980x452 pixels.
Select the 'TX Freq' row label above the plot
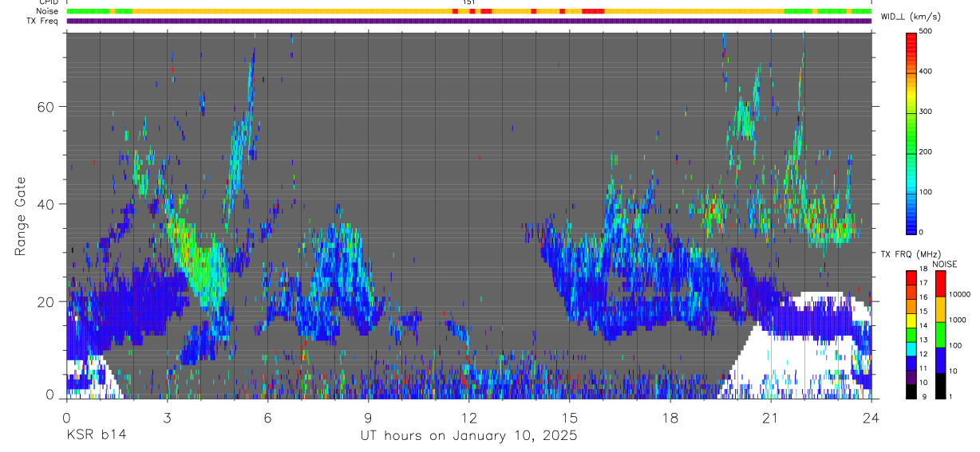pyautogui.click(x=44, y=21)
